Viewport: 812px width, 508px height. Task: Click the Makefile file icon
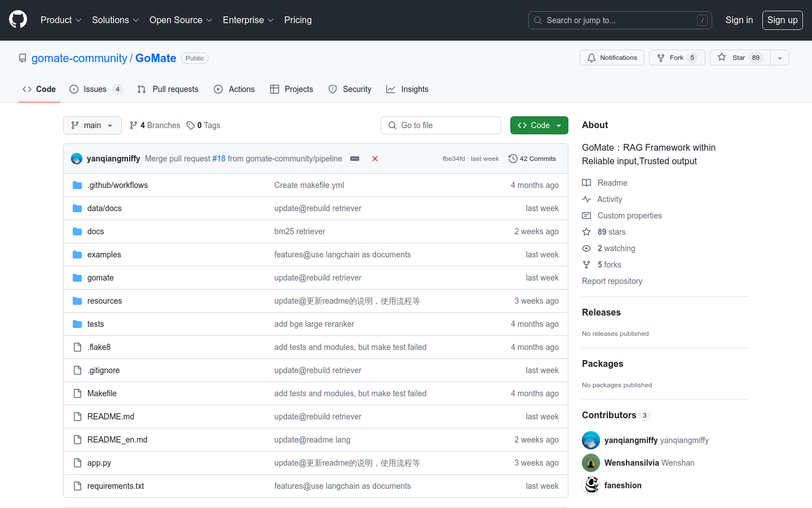point(77,393)
